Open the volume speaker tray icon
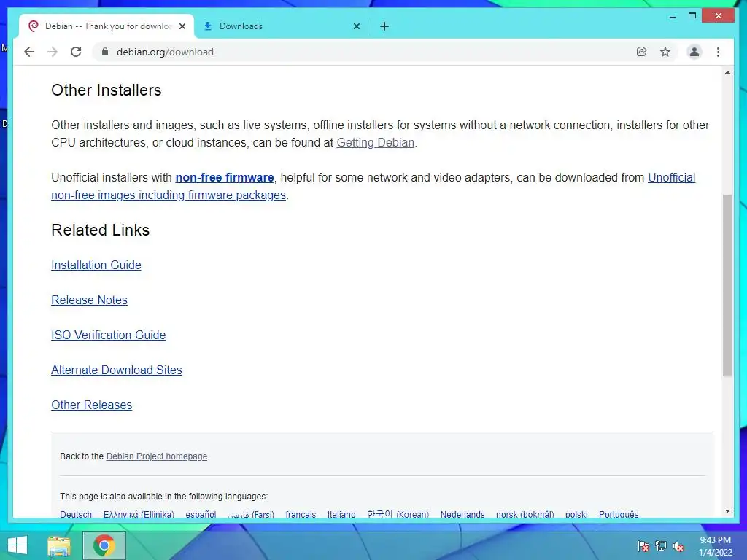The image size is (747, 560). [x=678, y=546]
